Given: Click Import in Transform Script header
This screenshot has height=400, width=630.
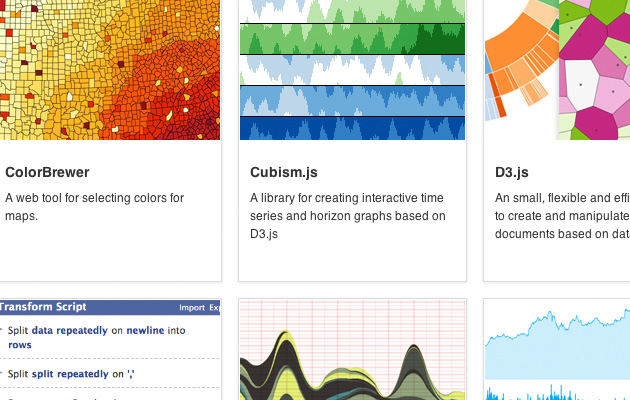Looking at the screenshot, I should click(191, 308).
